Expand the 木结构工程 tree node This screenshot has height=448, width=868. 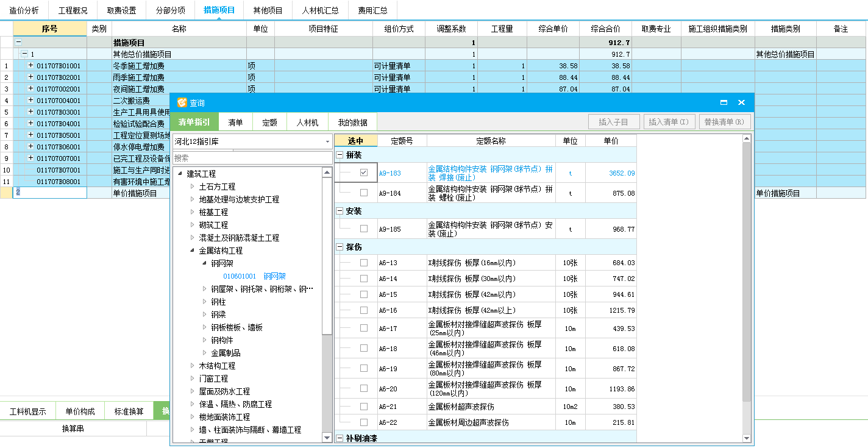point(193,366)
